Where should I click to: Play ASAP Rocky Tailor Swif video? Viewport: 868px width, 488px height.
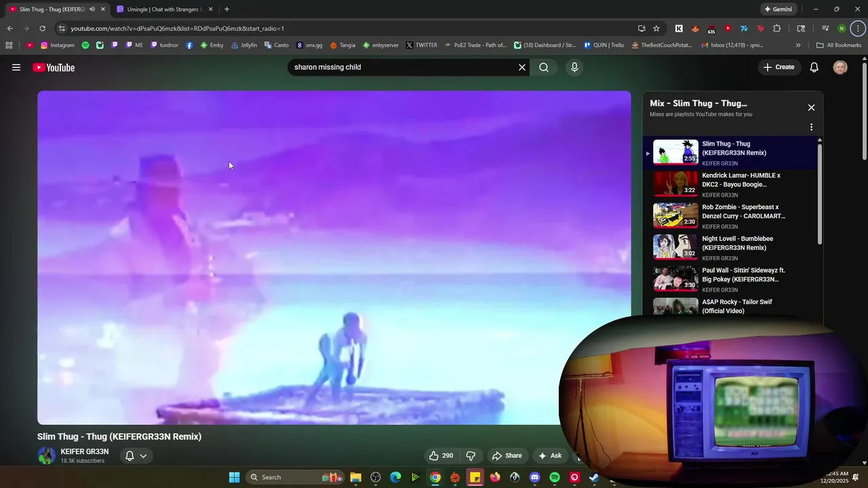[731, 306]
